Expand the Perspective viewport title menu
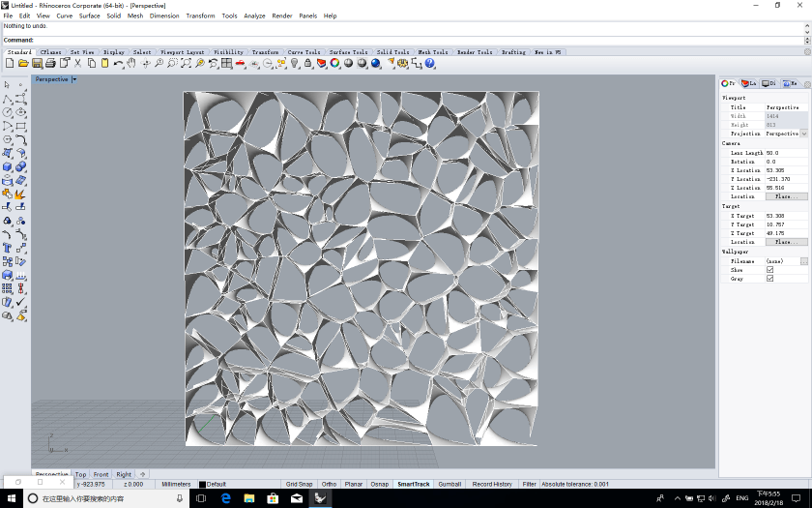 coord(74,79)
